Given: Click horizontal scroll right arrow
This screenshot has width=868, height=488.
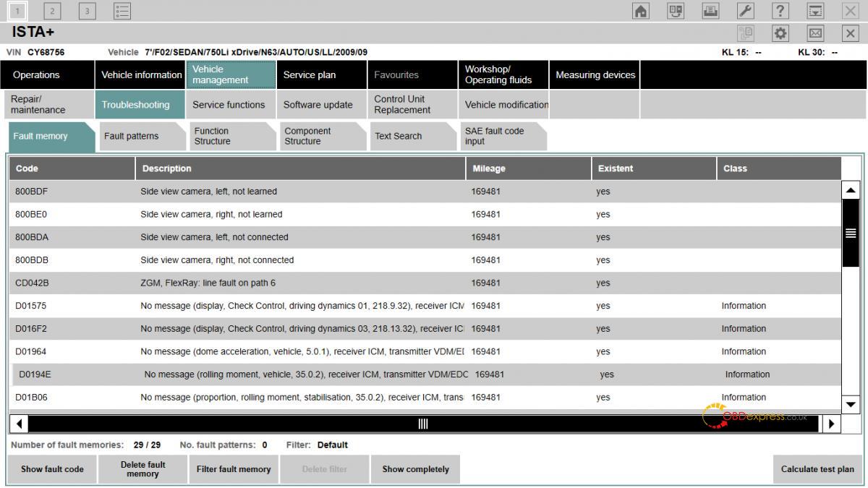Looking at the screenshot, I should click(832, 424).
